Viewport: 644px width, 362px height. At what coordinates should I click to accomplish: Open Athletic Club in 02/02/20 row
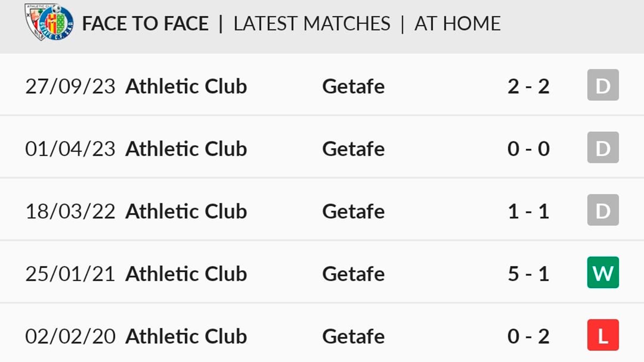point(186,336)
